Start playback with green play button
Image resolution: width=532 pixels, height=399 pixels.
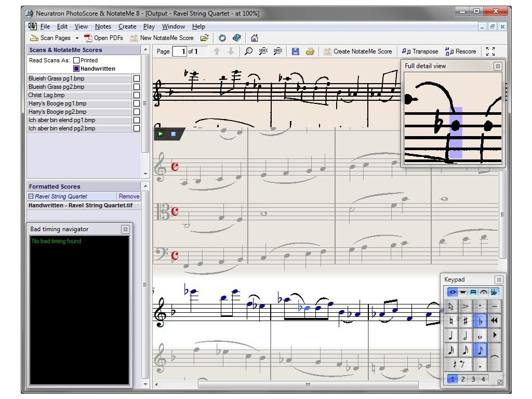pos(161,134)
